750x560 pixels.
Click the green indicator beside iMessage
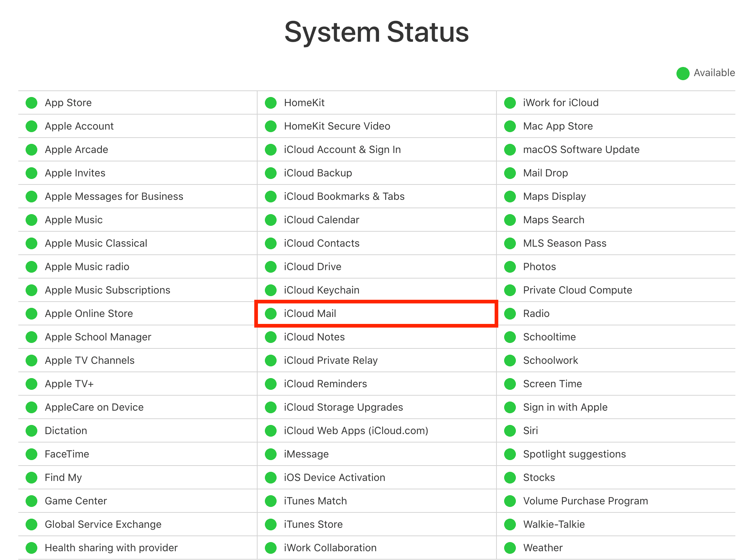click(x=271, y=454)
